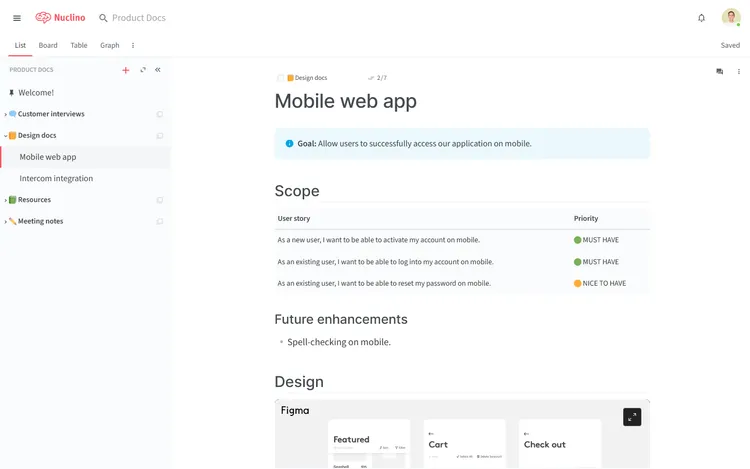
Task: Open document options three-dot menu
Action: click(x=739, y=71)
